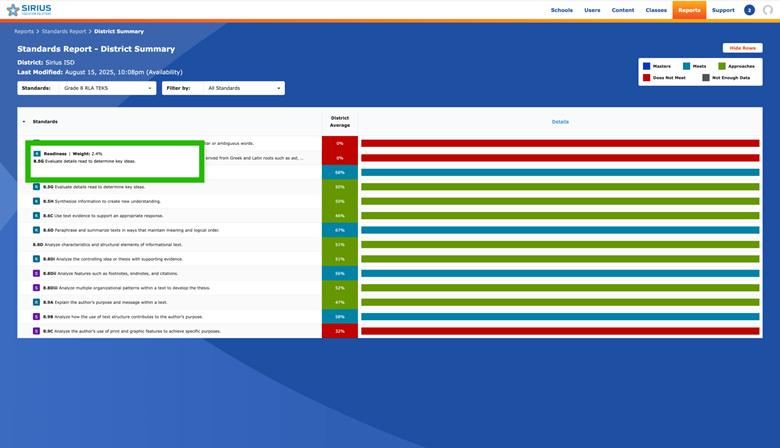This screenshot has width=780, height=448.
Task: Click the green details bar for 8.5H
Action: [x=560, y=201]
